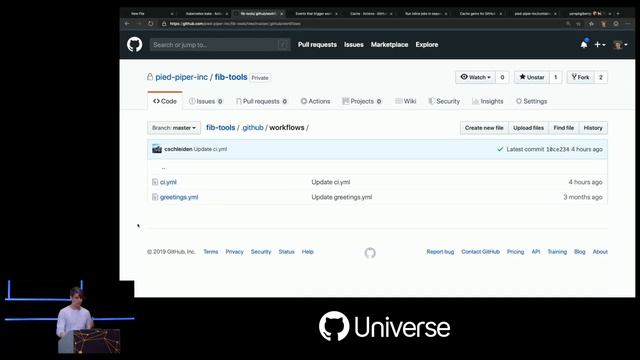Open the directory History
Image resolution: width=640 pixels, height=360 pixels.
coord(593,128)
